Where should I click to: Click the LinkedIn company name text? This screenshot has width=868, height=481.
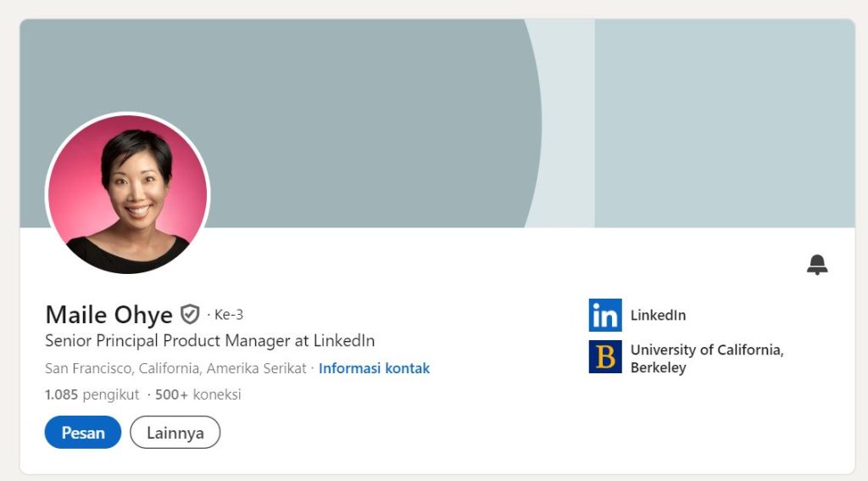click(x=658, y=316)
